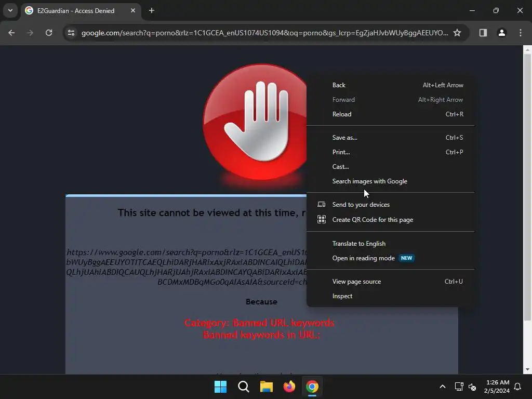Open the notifications bell icon
532x399 pixels.
point(518,387)
